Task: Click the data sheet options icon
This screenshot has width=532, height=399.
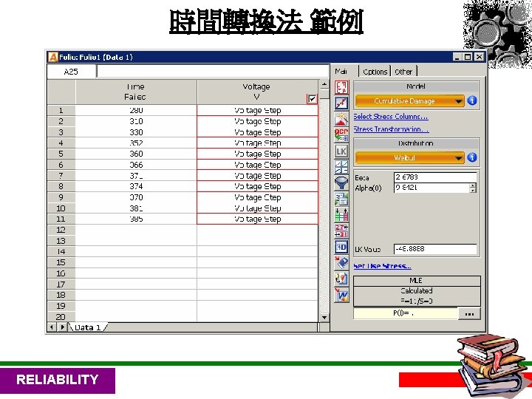Action: tap(341, 199)
